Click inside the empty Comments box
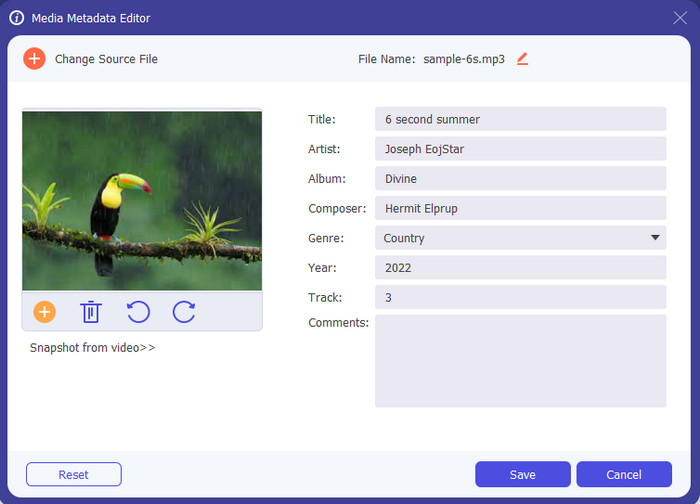 (x=520, y=361)
